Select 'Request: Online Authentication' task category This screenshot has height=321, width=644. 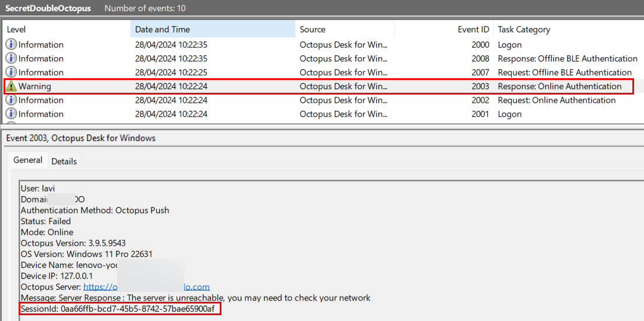[x=557, y=100]
